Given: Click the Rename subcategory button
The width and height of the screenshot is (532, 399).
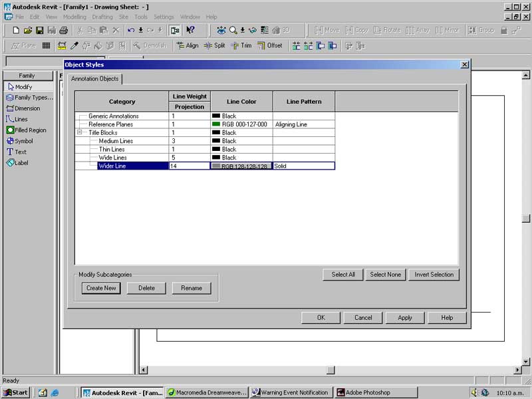Looking at the screenshot, I should pos(192,288).
